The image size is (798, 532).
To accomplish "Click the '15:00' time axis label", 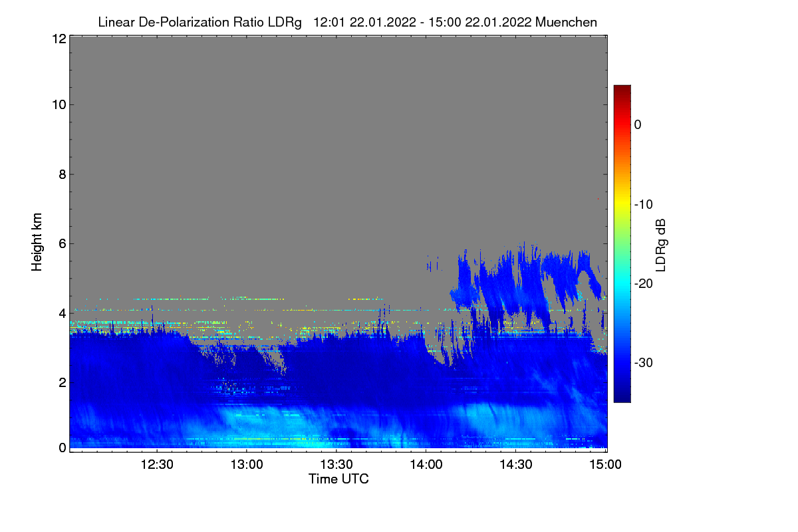I will pos(605,465).
